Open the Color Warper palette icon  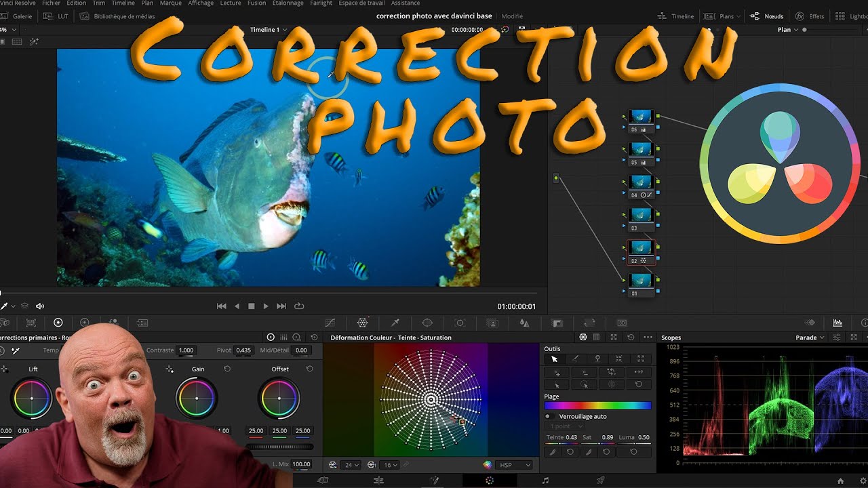(363, 323)
